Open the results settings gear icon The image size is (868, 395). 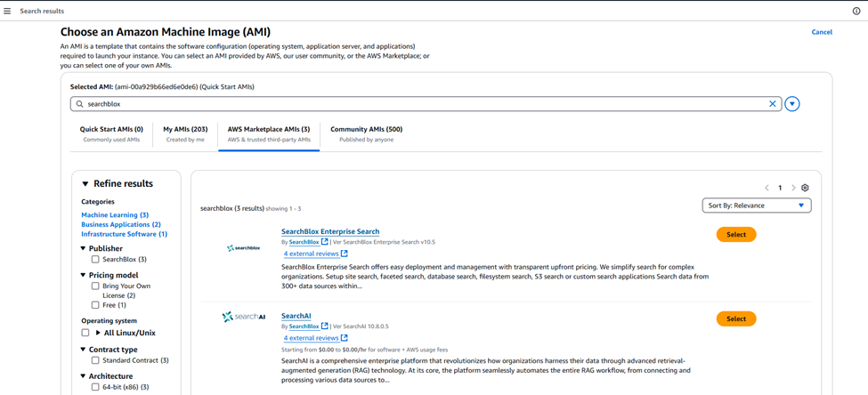tap(805, 188)
